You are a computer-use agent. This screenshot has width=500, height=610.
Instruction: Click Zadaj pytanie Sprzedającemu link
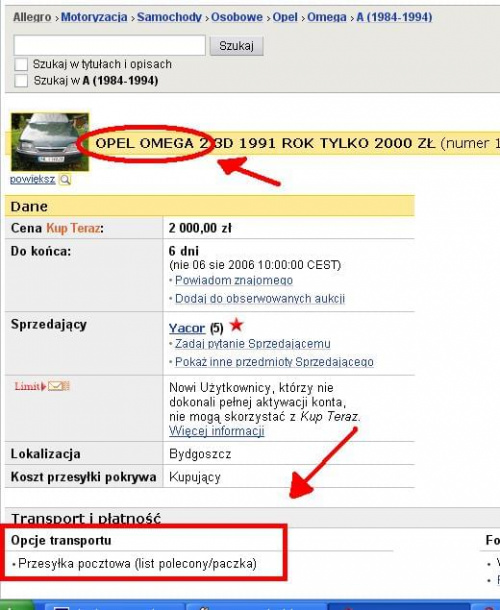(x=253, y=344)
